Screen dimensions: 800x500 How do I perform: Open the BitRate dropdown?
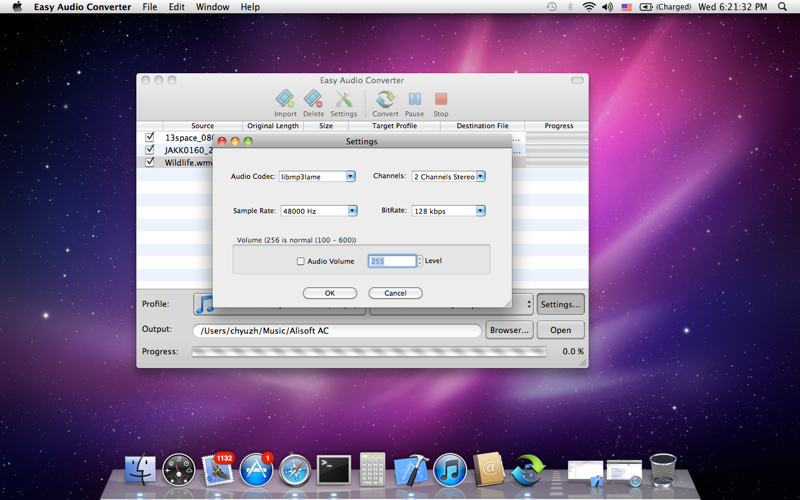click(x=448, y=211)
